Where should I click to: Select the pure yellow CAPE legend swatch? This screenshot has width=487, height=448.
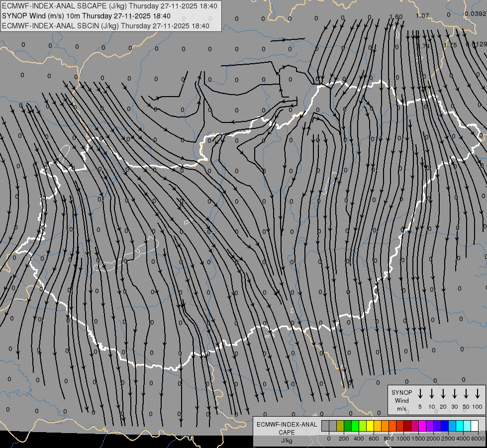coord(370,426)
